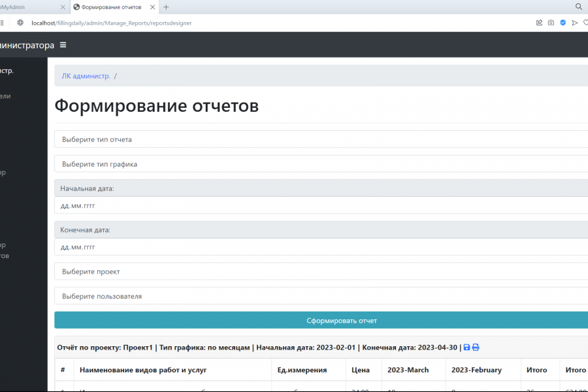
Task: Click the share page icon in address bar
Action: pos(539,23)
